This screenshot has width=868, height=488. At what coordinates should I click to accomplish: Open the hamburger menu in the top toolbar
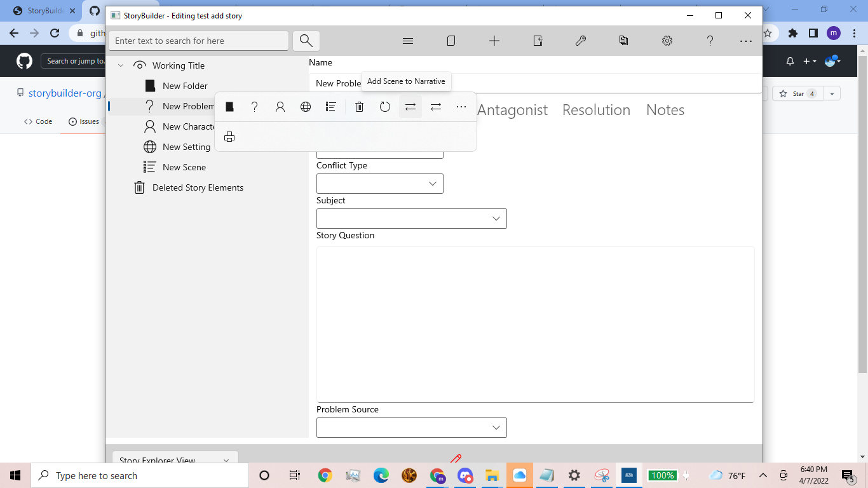408,41
